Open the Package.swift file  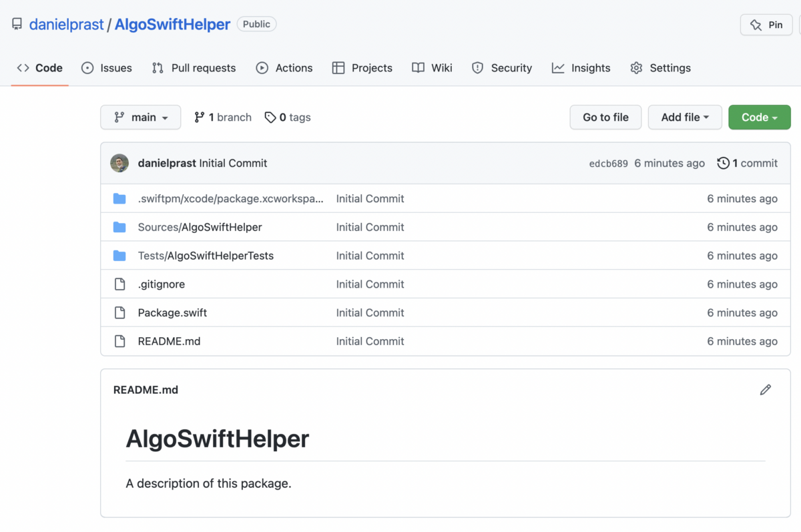pyautogui.click(x=172, y=312)
